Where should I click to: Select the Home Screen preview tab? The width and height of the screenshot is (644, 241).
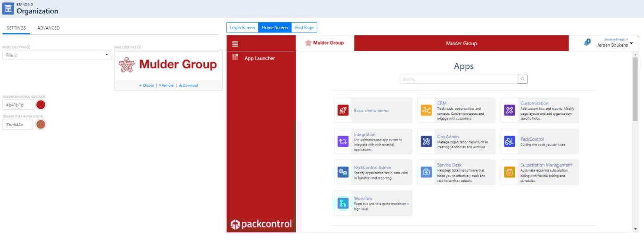pyautogui.click(x=275, y=28)
